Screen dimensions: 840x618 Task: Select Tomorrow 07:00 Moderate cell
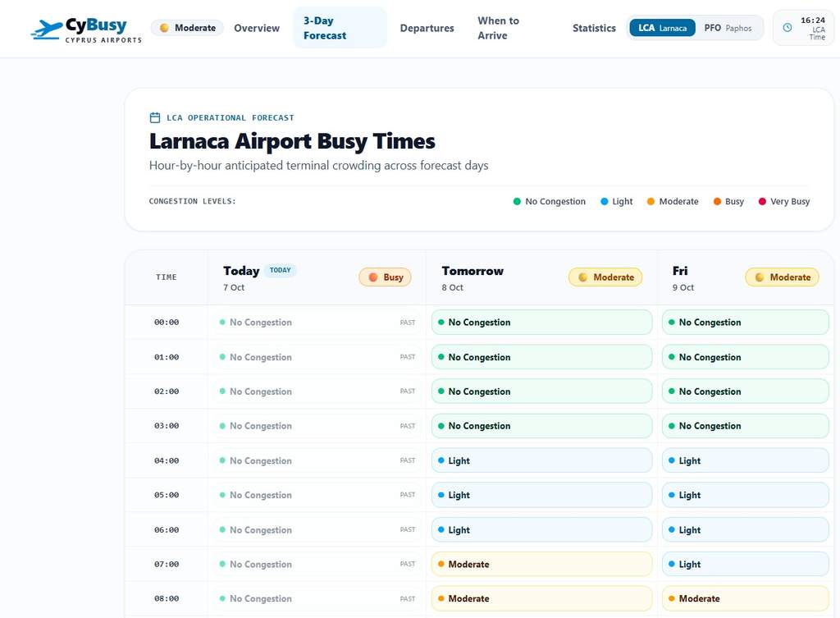tap(541, 564)
